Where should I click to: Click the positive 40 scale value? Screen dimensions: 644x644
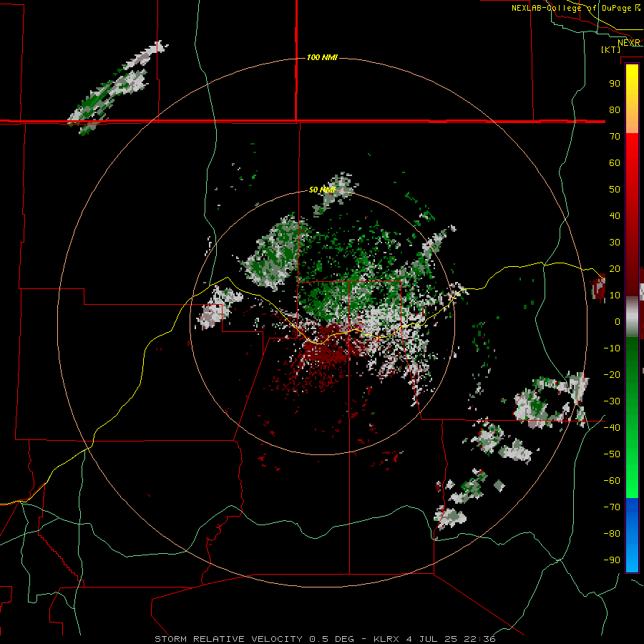[615, 215]
